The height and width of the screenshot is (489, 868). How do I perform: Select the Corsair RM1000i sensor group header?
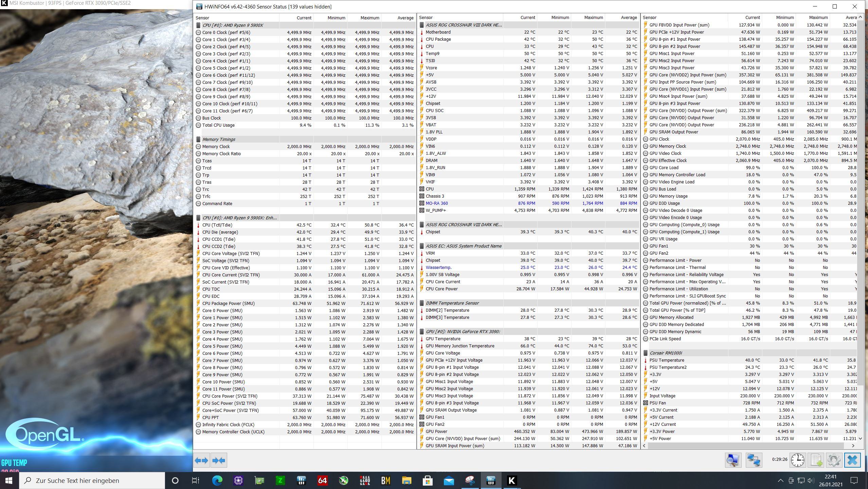click(x=666, y=353)
